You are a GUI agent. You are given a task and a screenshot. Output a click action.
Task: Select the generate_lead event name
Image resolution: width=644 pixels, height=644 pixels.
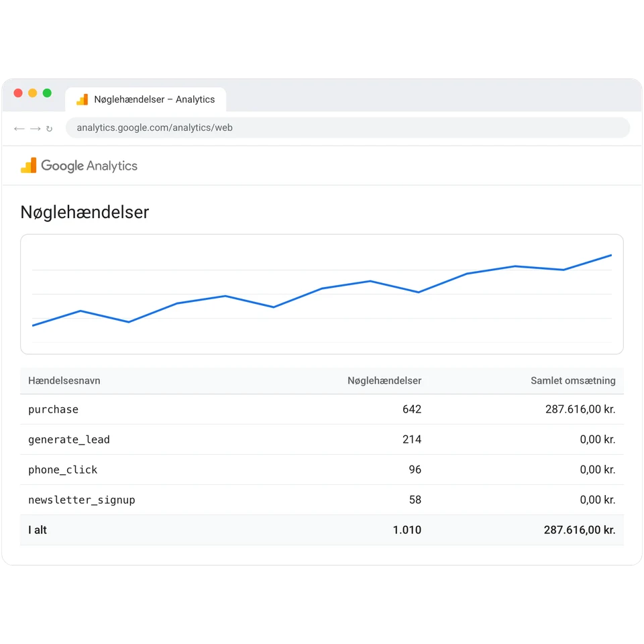pyautogui.click(x=69, y=439)
